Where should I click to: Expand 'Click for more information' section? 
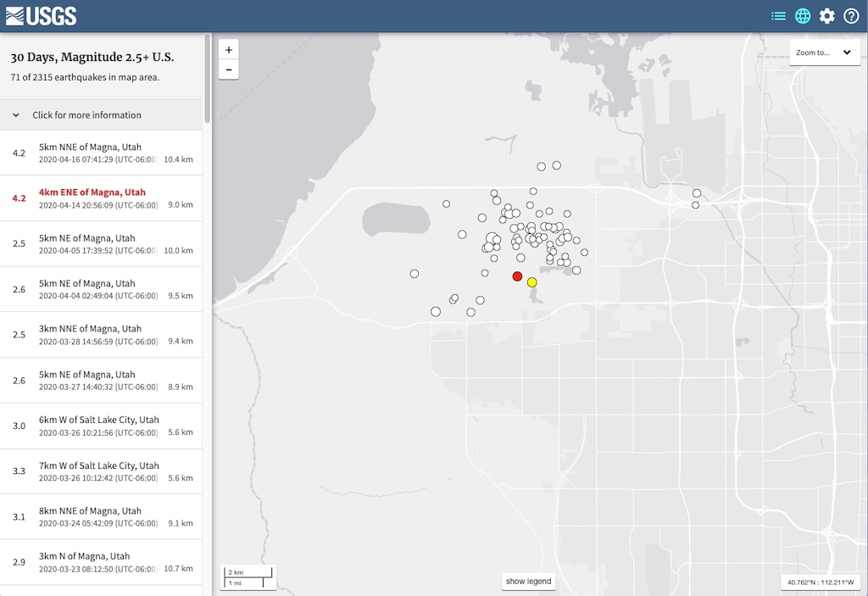click(86, 115)
